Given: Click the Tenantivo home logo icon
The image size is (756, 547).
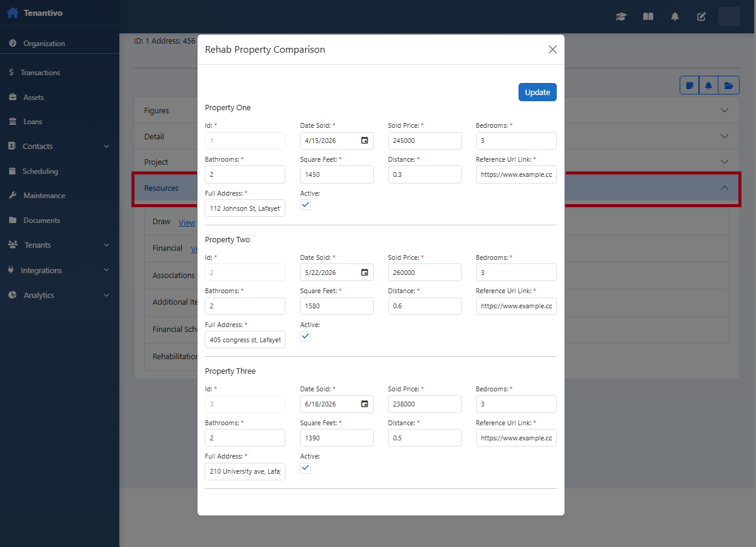Looking at the screenshot, I should tap(12, 12).
